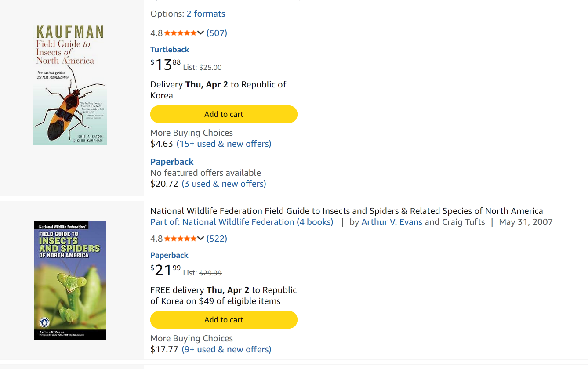Expand rating chevron beside 522 reviews
The height and width of the screenshot is (369, 588).
tap(200, 239)
